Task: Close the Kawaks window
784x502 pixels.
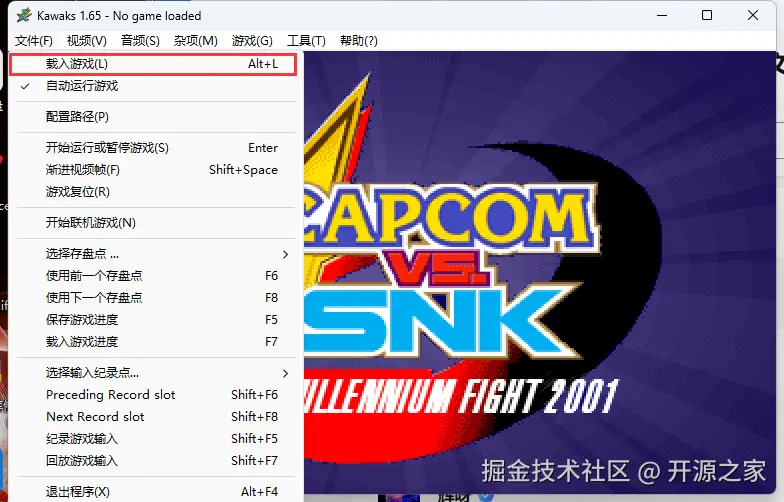Action: [753, 16]
